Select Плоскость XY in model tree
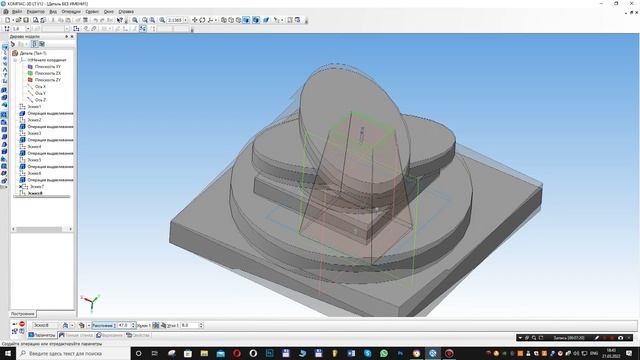This screenshot has width=640, height=360. pyautogui.click(x=47, y=66)
